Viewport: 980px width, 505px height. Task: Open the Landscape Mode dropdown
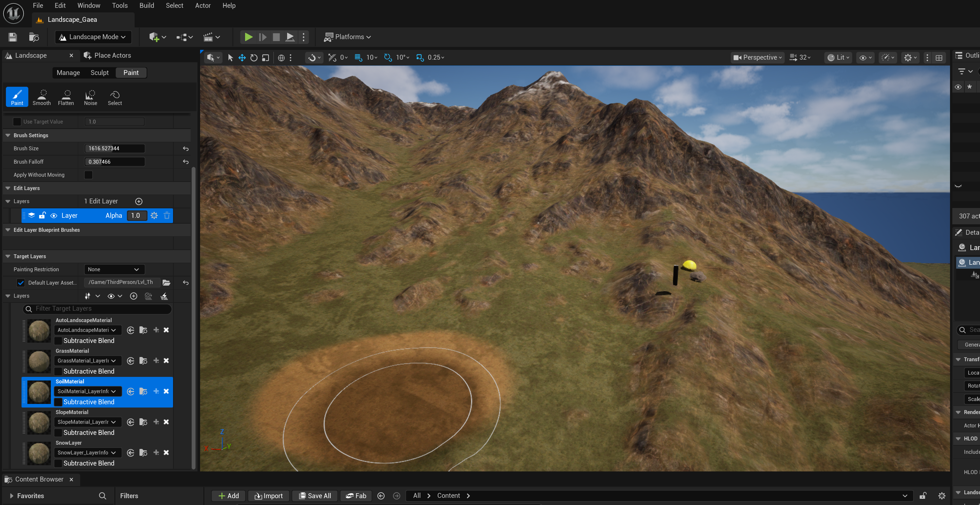tap(93, 37)
